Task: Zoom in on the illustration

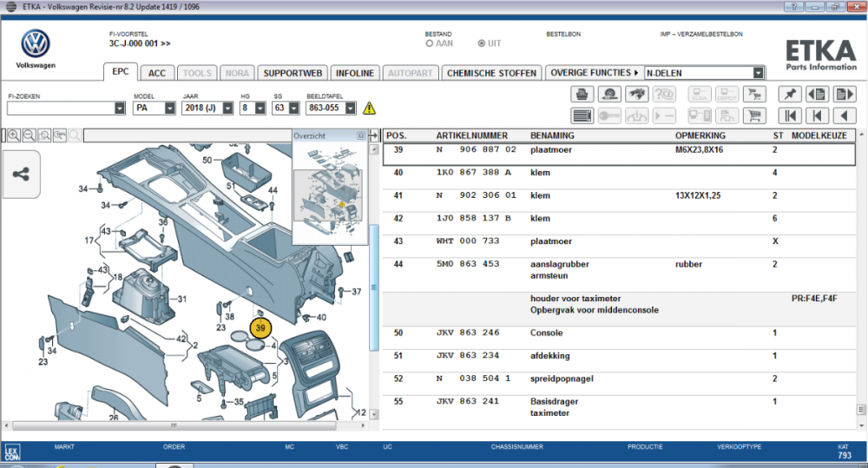Action: pos(14,135)
